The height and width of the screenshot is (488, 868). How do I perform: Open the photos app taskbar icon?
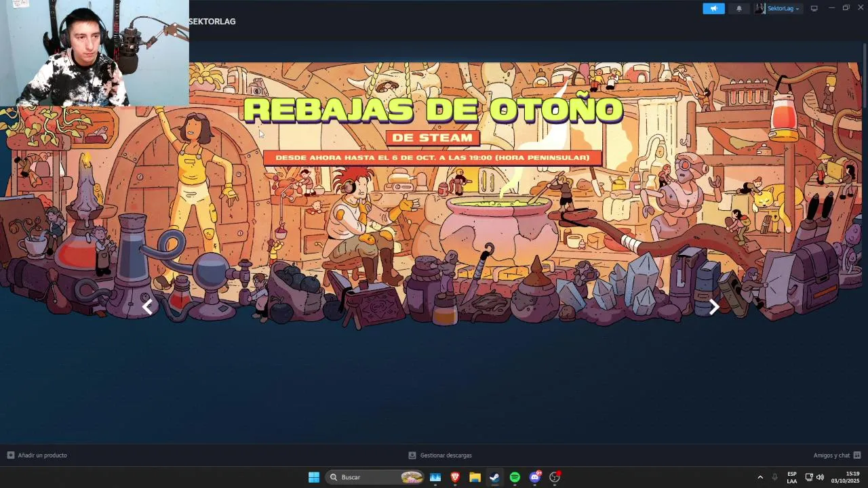(435, 477)
